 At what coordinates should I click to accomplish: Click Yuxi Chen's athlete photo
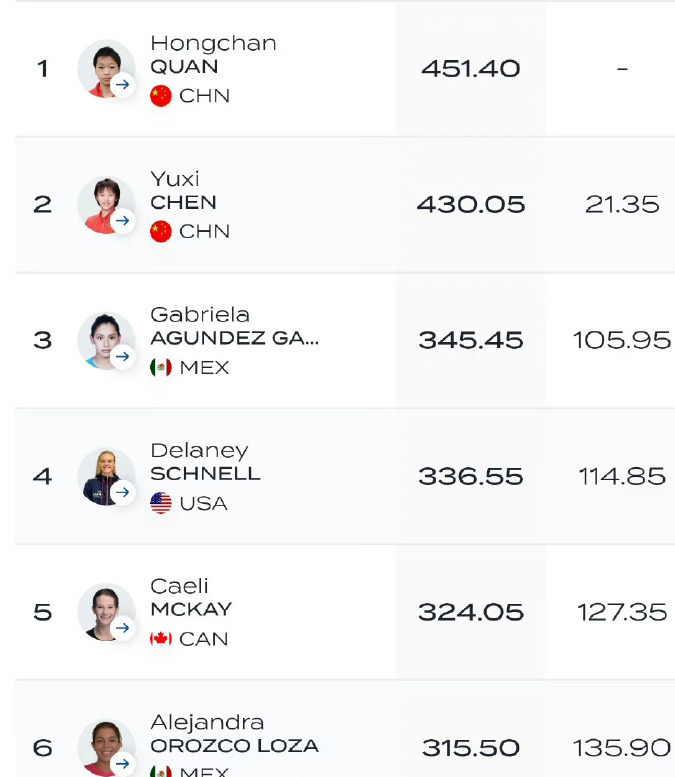pos(106,204)
